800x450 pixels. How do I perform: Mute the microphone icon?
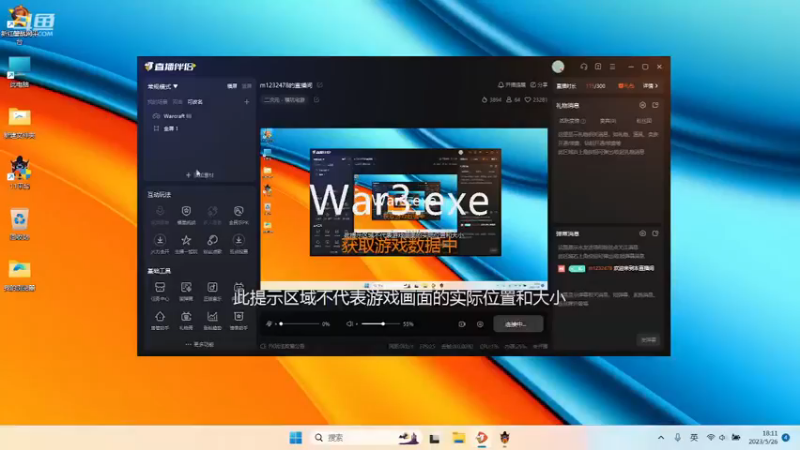point(269,324)
